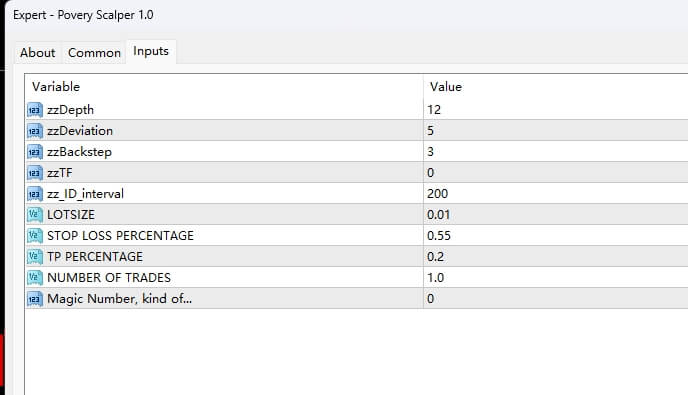Click the double-type icon beside LOTSIZE
The image size is (688, 395).
click(x=35, y=215)
